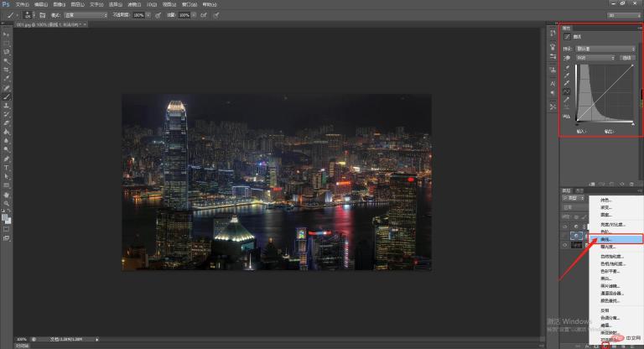Click the new adjustment layer button

click(605, 346)
